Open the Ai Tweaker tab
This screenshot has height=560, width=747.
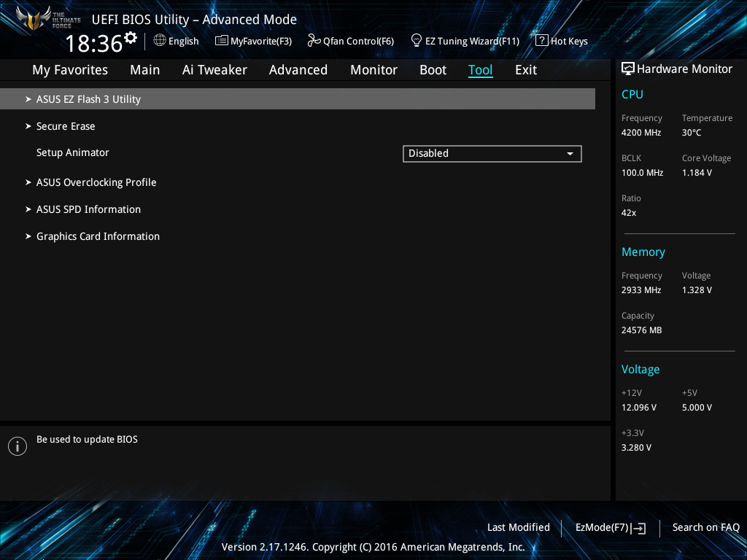tap(214, 70)
